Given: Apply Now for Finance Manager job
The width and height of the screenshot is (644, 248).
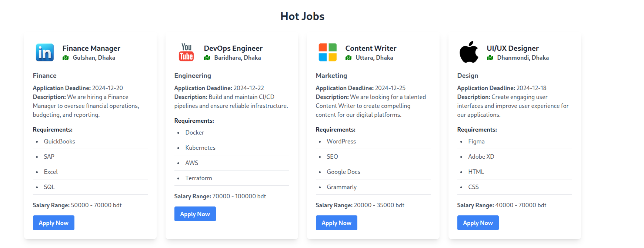Looking at the screenshot, I should pyautogui.click(x=54, y=223).
